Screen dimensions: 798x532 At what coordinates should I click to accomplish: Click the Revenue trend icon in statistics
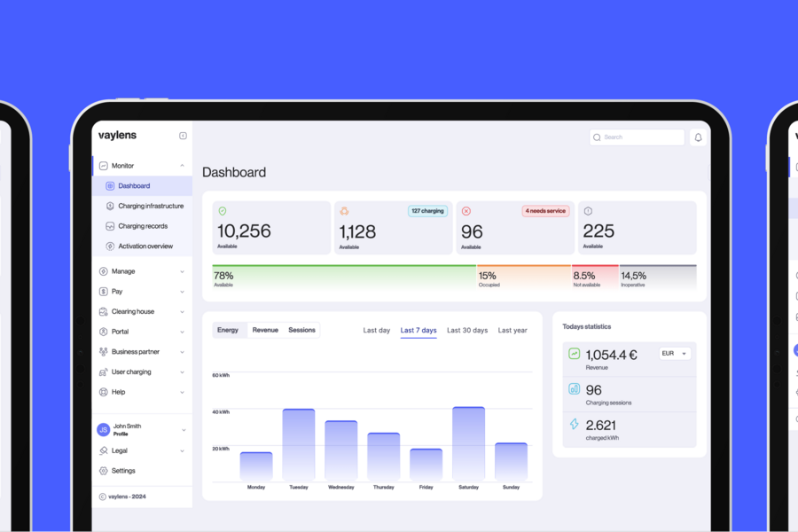click(x=574, y=353)
